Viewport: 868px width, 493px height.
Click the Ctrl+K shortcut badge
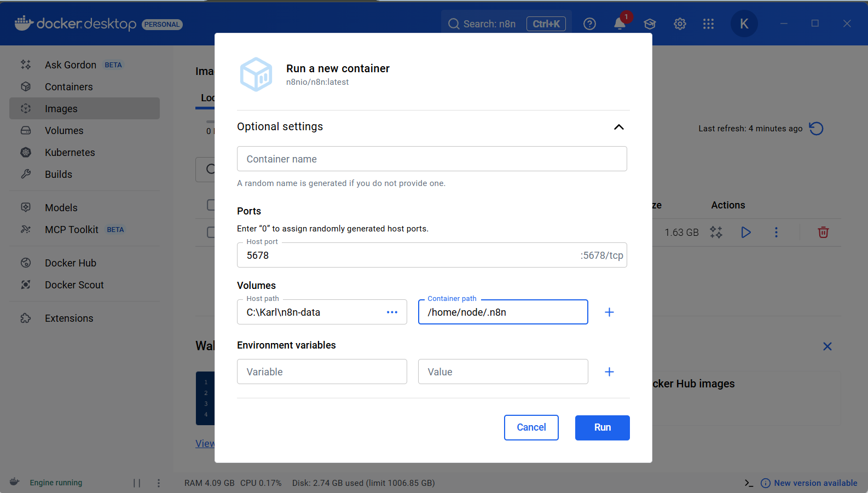pyautogui.click(x=546, y=24)
